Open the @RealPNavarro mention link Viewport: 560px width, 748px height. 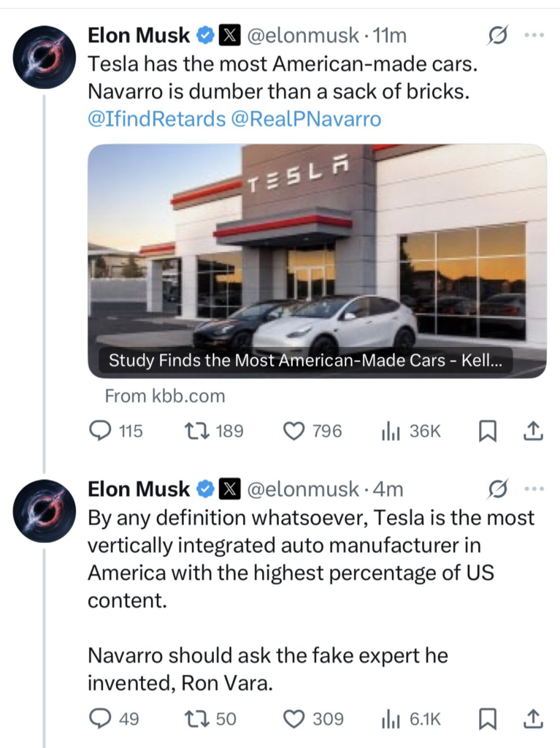click(306, 119)
